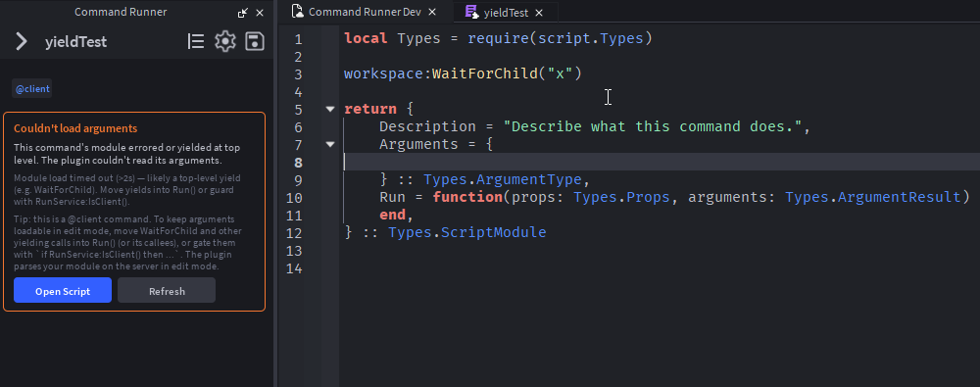This screenshot has height=387, width=980.
Task: Click the return keyword on line 5
Action: [370, 109]
